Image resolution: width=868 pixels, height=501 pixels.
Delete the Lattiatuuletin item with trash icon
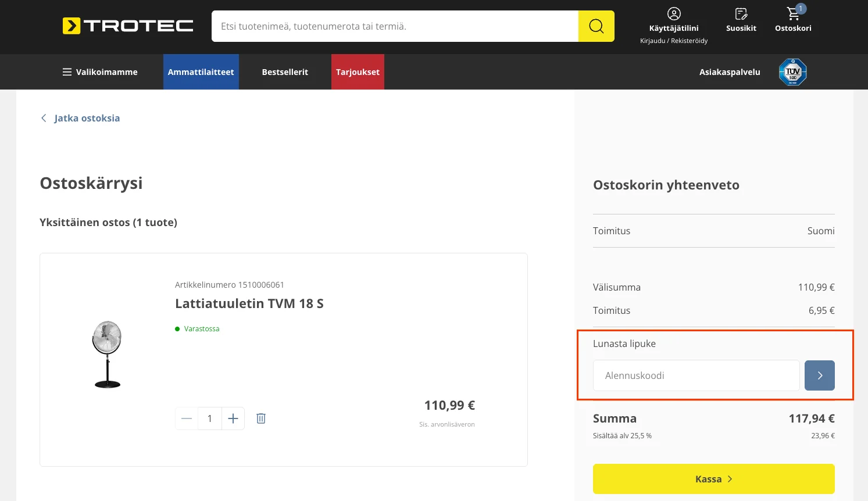click(x=261, y=418)
